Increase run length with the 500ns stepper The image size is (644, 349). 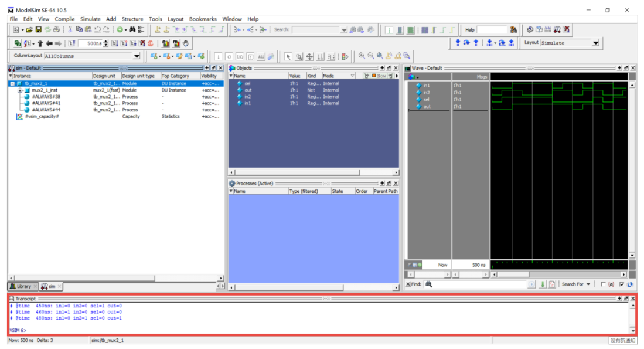(106, 41)
